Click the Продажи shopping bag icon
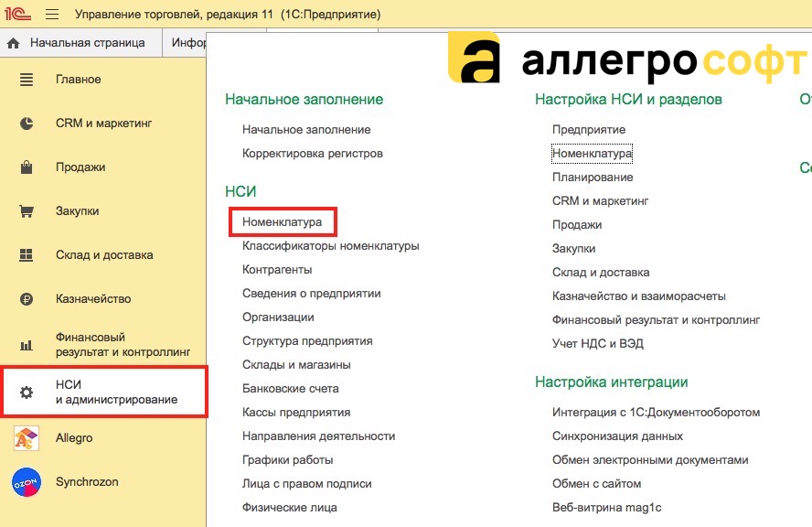 click(26, 167)
